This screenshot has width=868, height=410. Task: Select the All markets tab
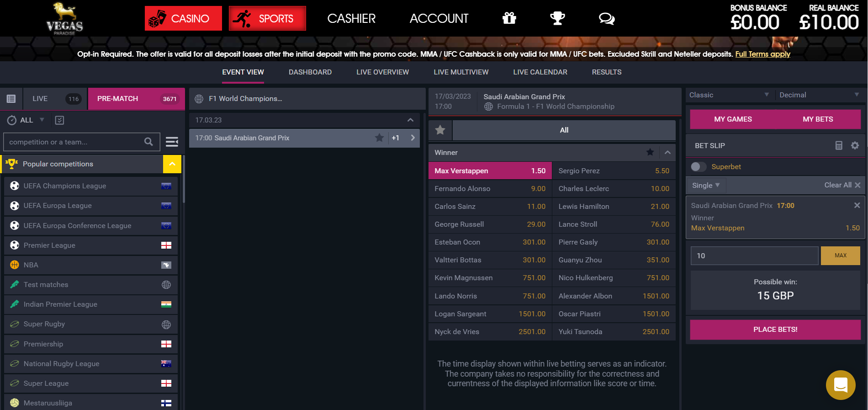pos(564,130)
